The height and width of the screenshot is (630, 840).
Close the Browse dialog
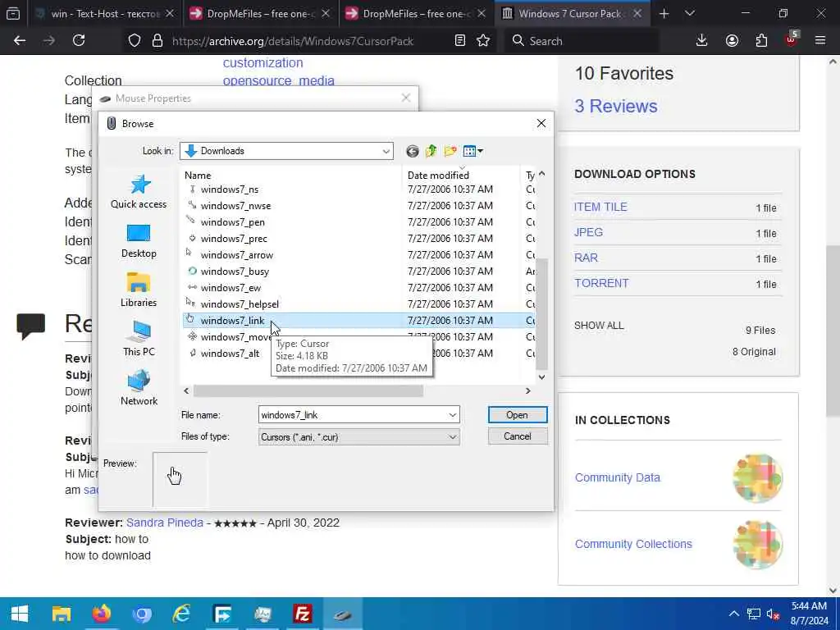click(x=541, y=124)
